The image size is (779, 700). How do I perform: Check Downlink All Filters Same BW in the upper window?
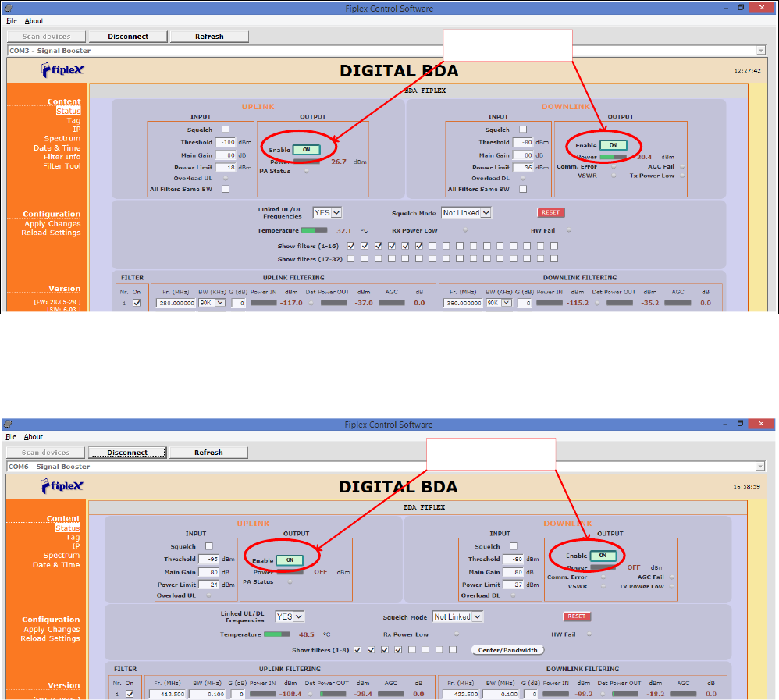(523, 189)
